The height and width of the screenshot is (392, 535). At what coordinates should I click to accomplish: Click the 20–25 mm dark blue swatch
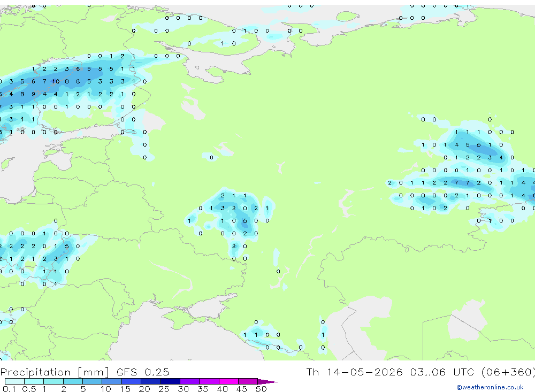pyautogui.click(x=151, y=381)
